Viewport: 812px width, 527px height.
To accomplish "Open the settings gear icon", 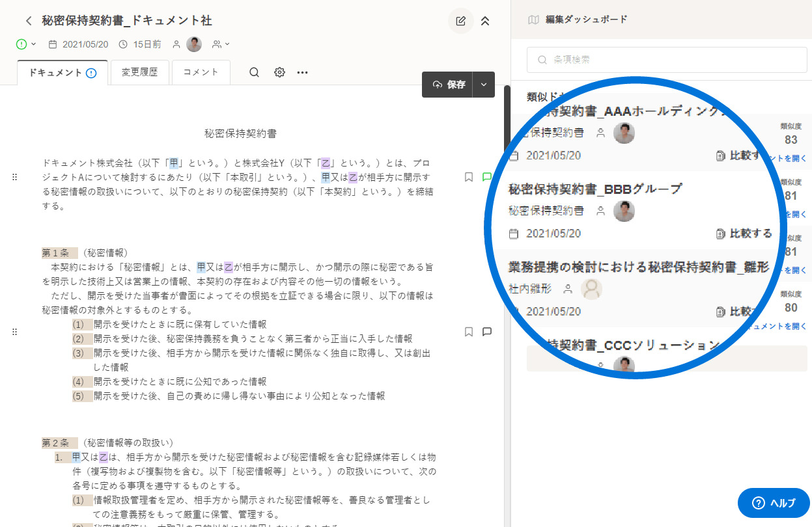I will click(x=279, y=72).
